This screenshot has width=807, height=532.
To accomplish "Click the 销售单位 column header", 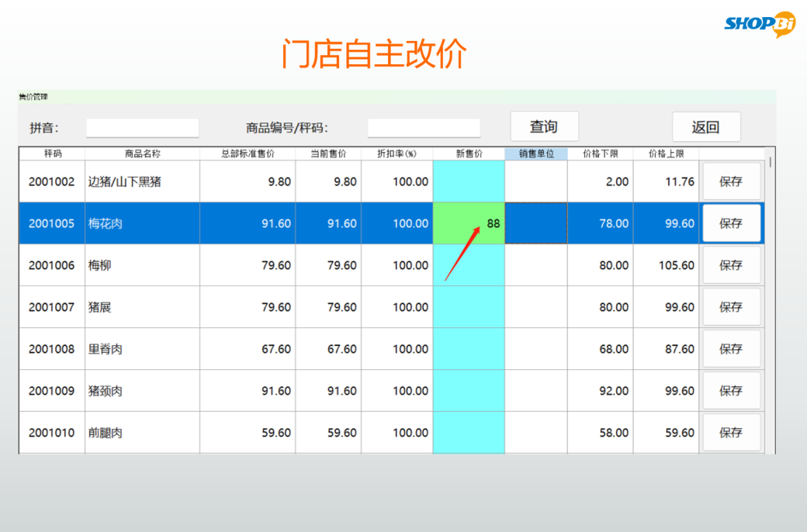I will 536,154.
